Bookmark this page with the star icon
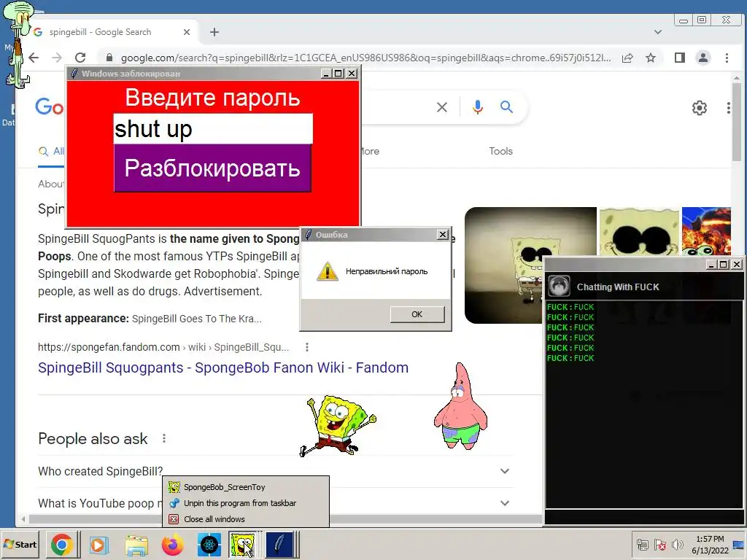The image size is (747, 560). tap(651, 58)
